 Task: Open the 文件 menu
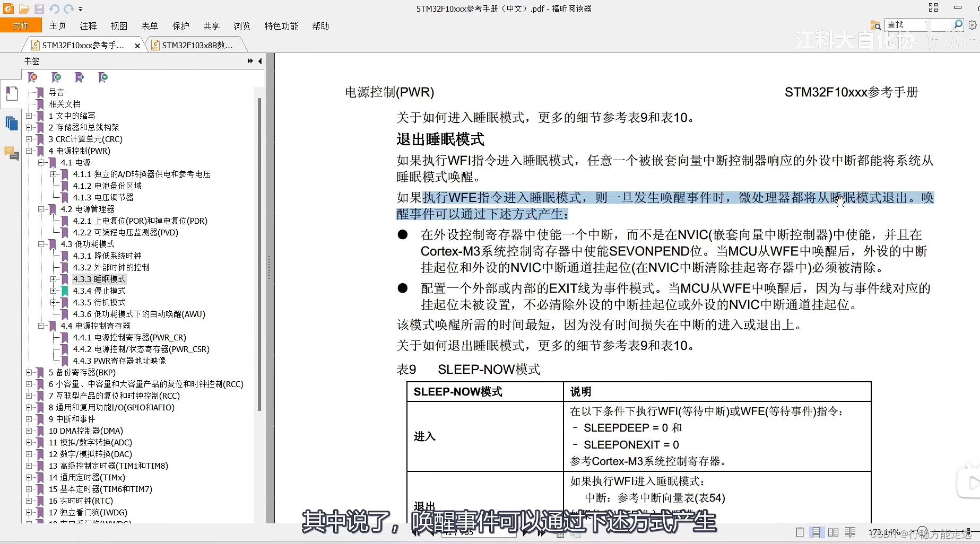point(21,26)
